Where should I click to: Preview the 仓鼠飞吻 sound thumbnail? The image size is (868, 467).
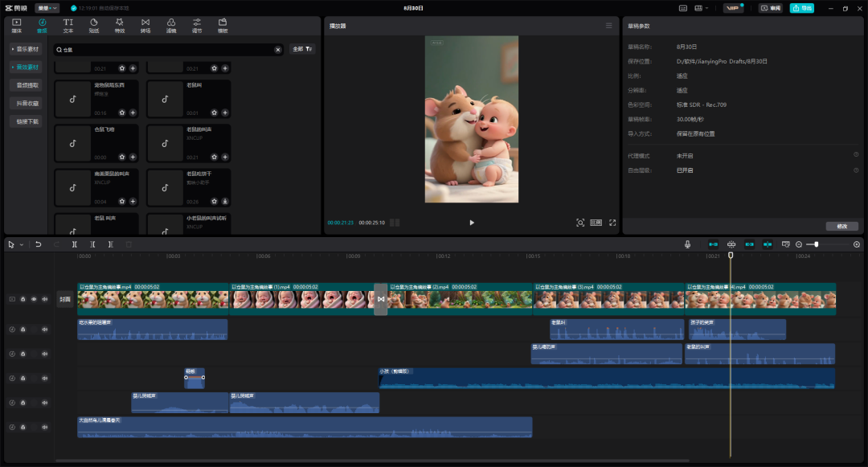tap(72, 143)
